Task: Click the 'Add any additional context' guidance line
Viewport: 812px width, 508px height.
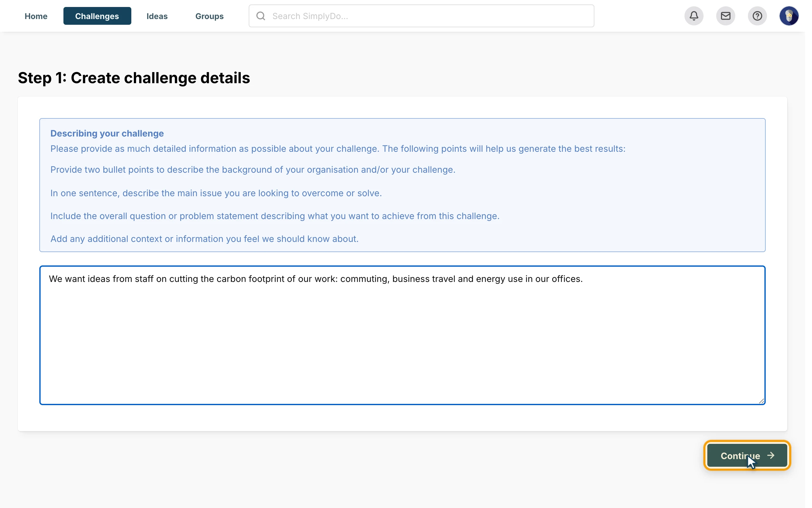Action: coord(204,239)
